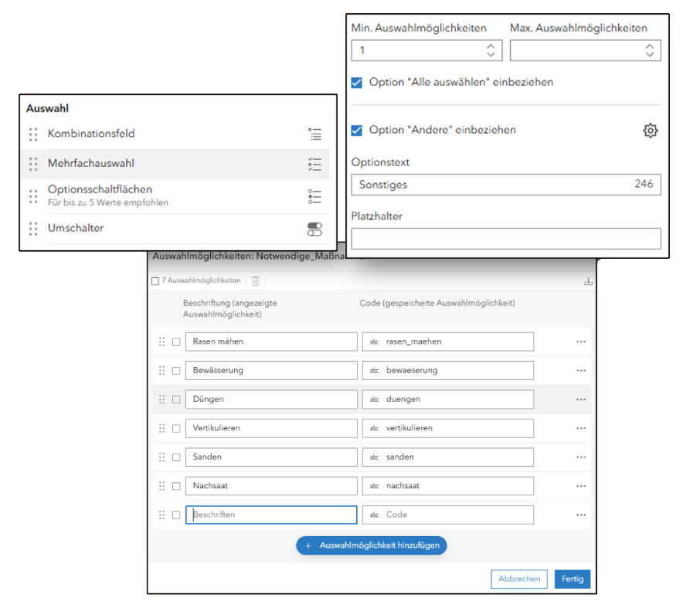Choose Kombinationsfeld from Auswahl list
700x608 pixels.
pos(175,134)
